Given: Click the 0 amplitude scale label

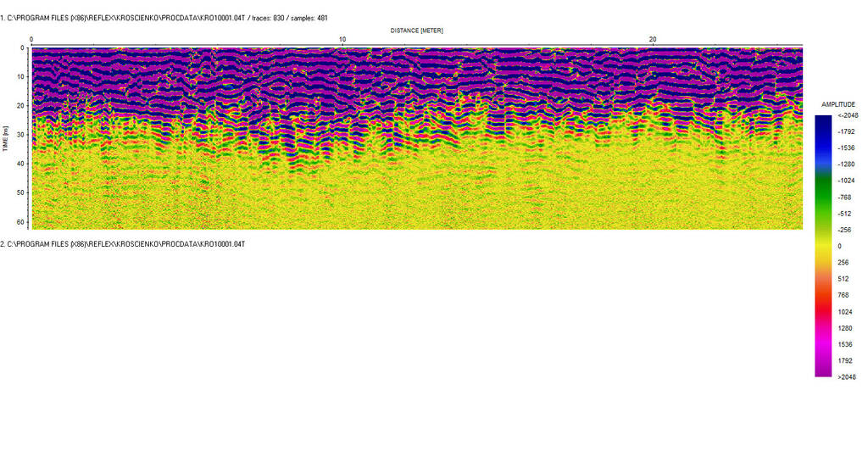Looking at the screenshot, I should pos(839,246).
